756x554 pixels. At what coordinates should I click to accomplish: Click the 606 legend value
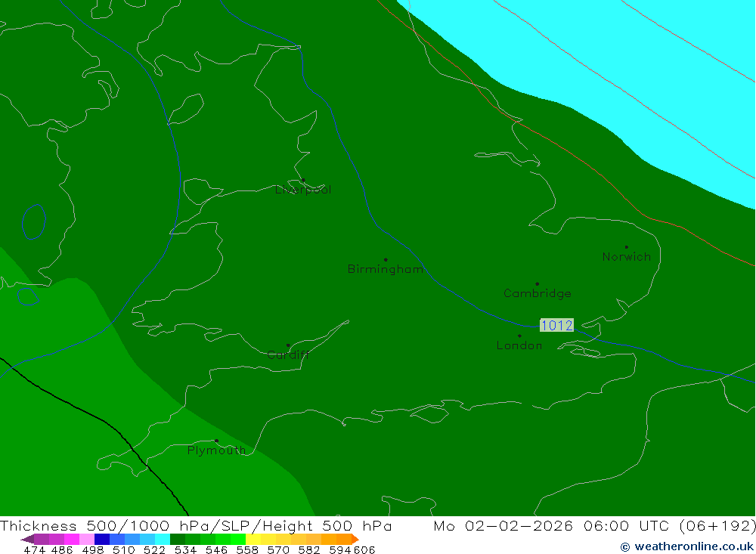(364, 550)
